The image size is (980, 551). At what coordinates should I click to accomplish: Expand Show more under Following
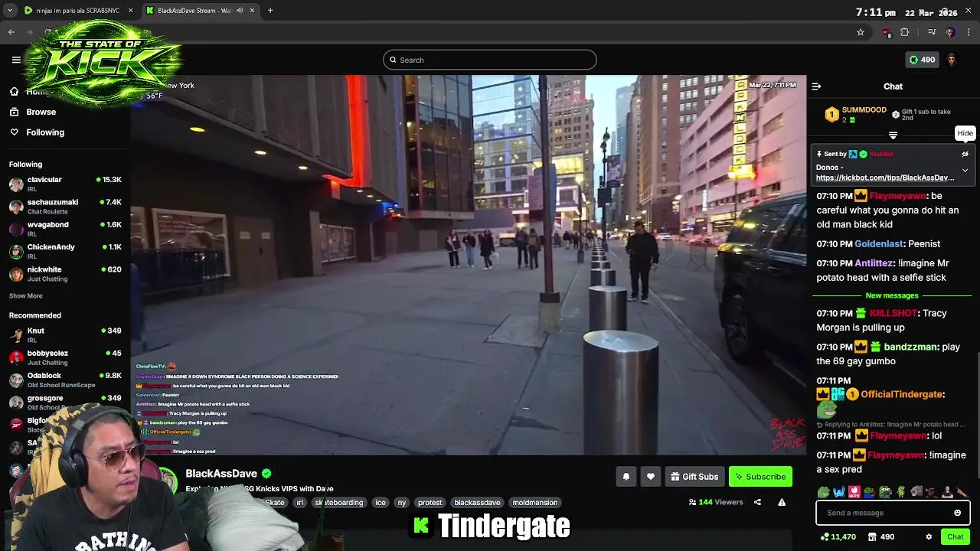pos(25,295)
